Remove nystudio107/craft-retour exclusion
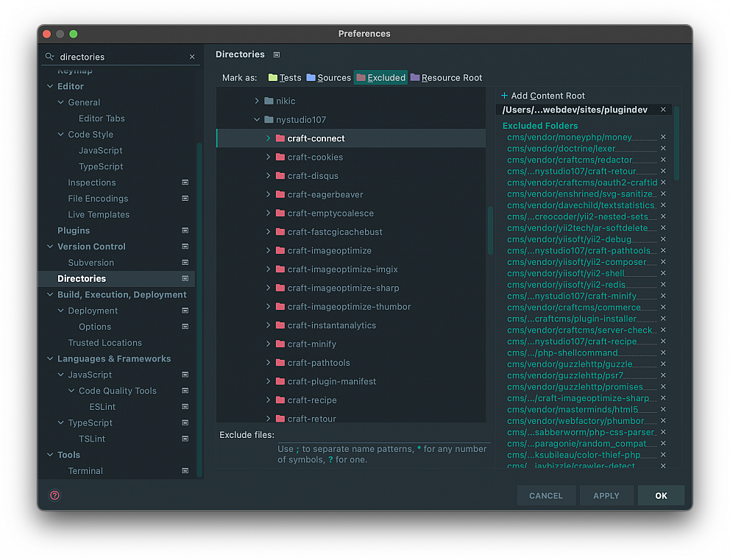Screen dimensions: 730x560 click(x=663, y=171)
